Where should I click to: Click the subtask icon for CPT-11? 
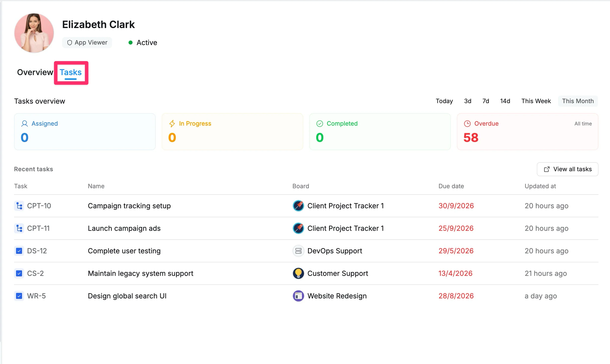coord(19,228)
